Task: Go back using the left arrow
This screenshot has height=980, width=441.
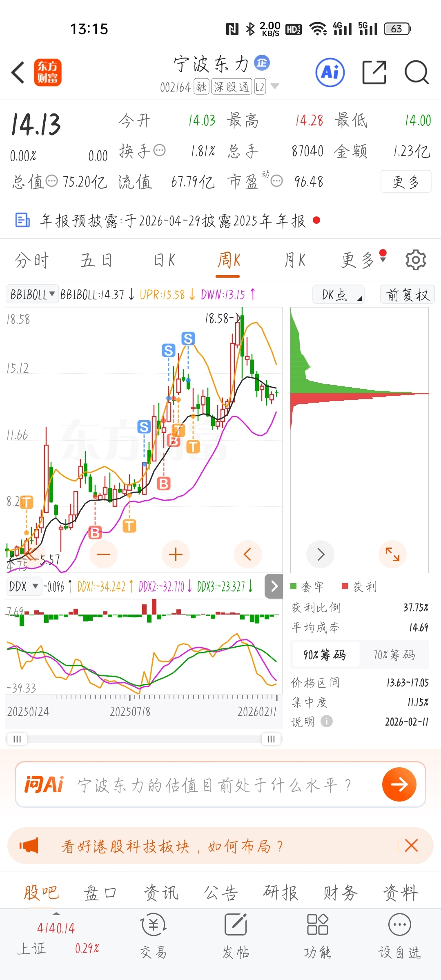Action: [18, 73]
